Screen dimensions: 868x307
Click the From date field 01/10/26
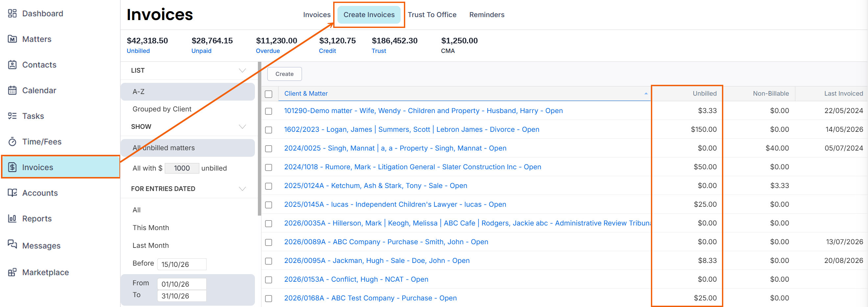(182, 284)
